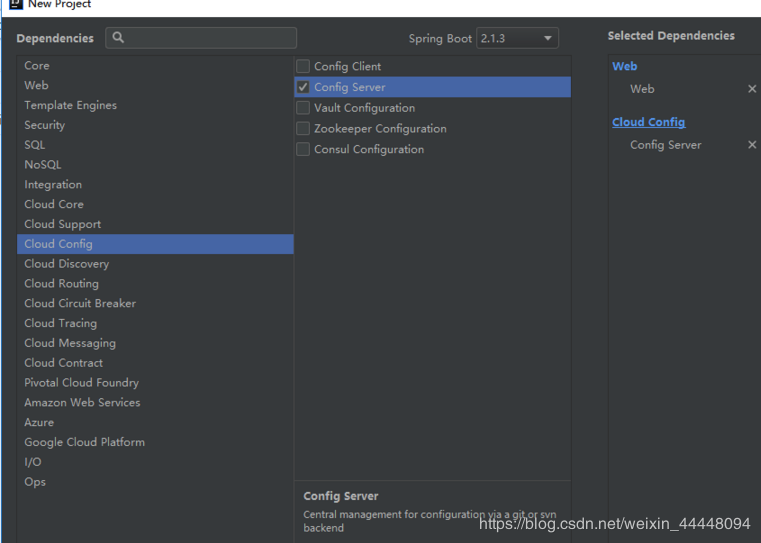The width and height of the screenshot is (761, 543).
Task: Select the Cloud Routing category
Action: click(155, 284)
